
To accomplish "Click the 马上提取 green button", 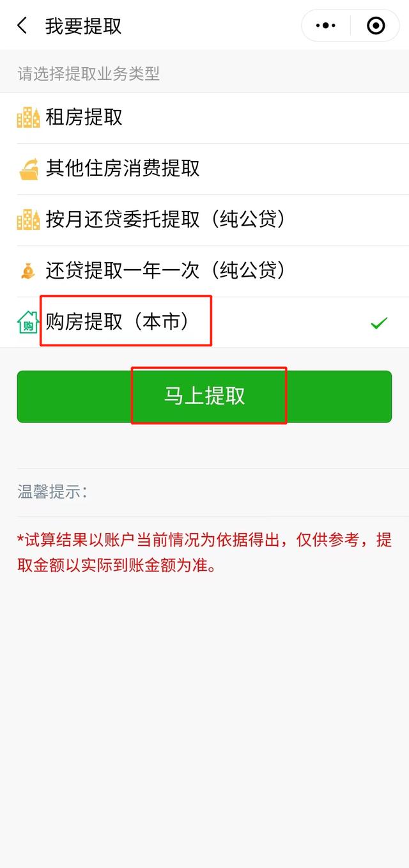I will coord(204,396).
